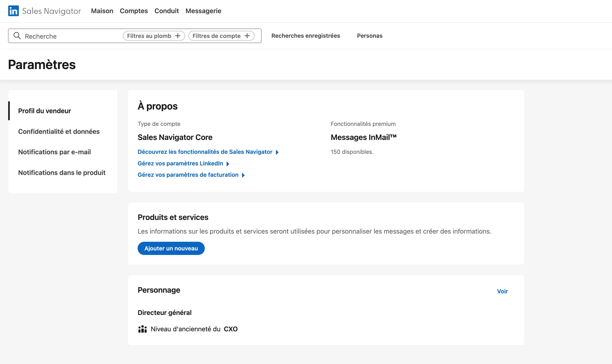Click the Type de compte label
Image resolution: width=612 pixels, height=364 pixels.
pyautogui.click(x=159, y=124)
